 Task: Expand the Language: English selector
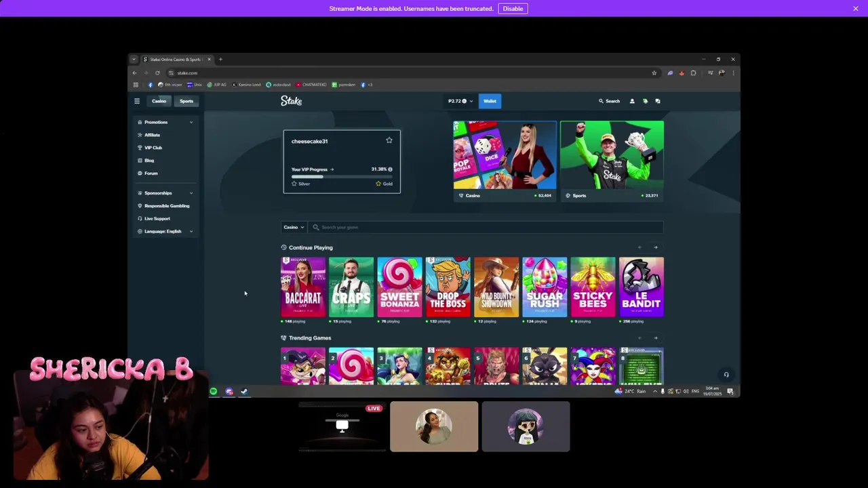click(x=165, y=231)
